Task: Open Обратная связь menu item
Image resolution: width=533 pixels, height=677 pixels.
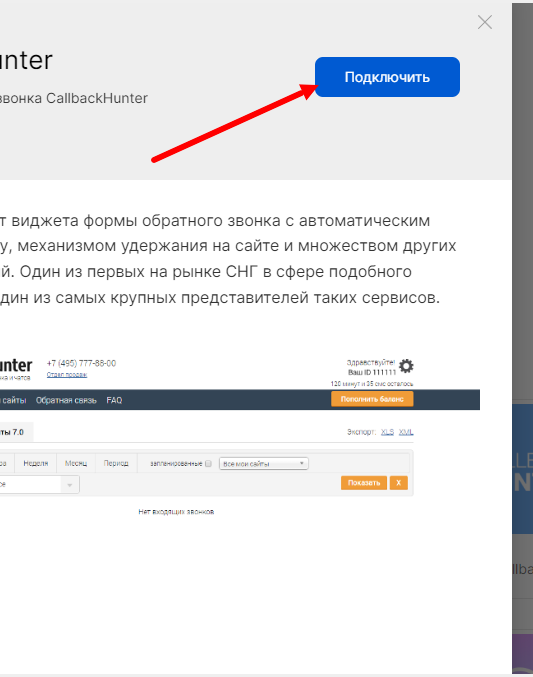Action: (x=66, y=400)
